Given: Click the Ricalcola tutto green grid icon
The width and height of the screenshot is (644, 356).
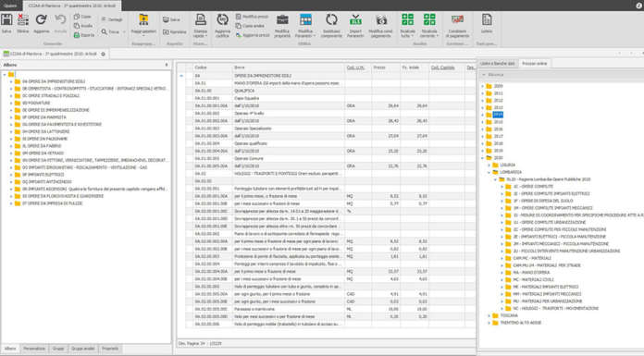Looking at the screenshot, I should [407, 19].
